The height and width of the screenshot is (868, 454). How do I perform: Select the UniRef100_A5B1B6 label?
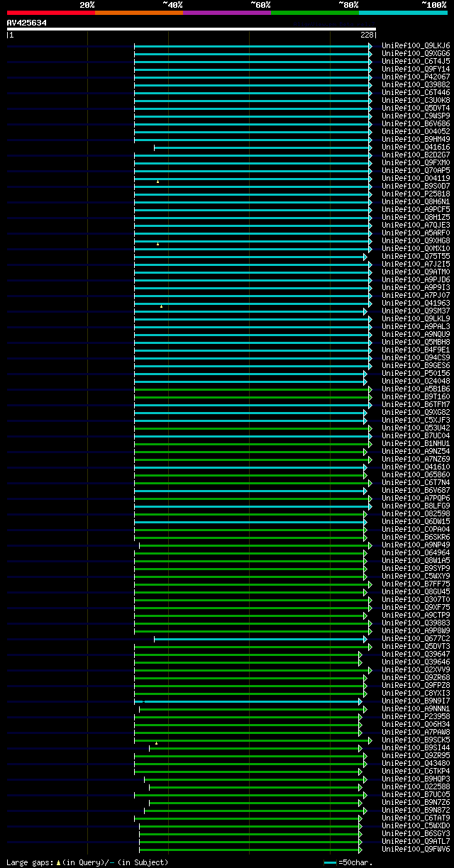[416, 389]
